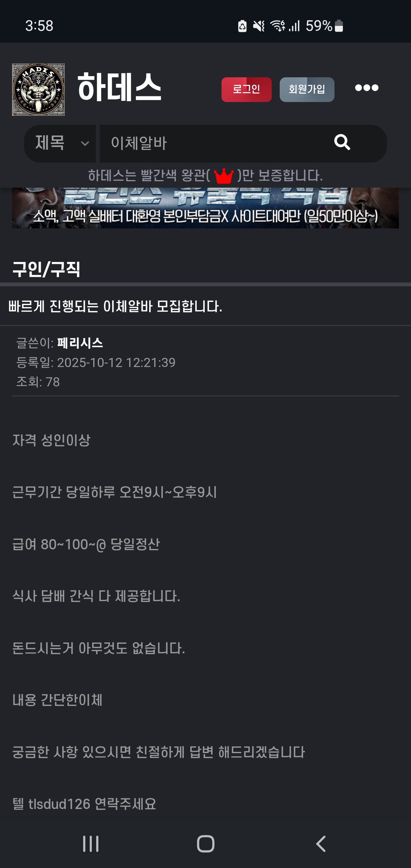The width and height of the screenshot is (411, 868).
Task: Open the recent apps navigation icon
Action: [x=91, y=844]
